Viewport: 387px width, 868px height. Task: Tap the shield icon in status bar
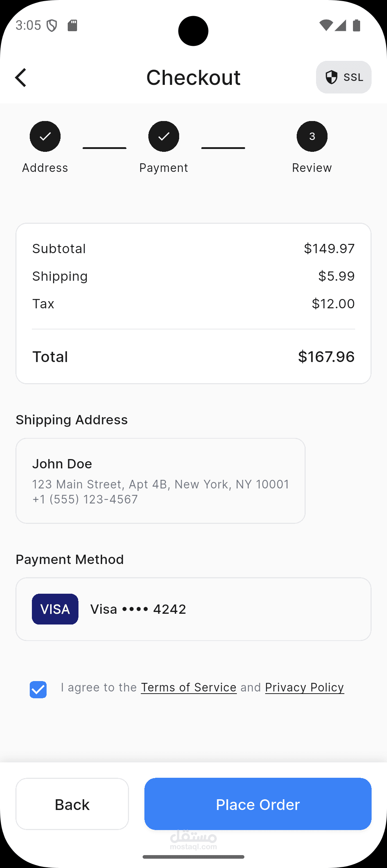click(x=52, y=25)
